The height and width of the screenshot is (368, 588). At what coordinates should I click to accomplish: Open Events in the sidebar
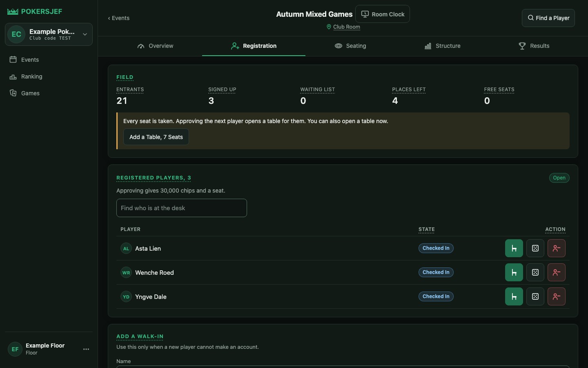coord(49,60)
